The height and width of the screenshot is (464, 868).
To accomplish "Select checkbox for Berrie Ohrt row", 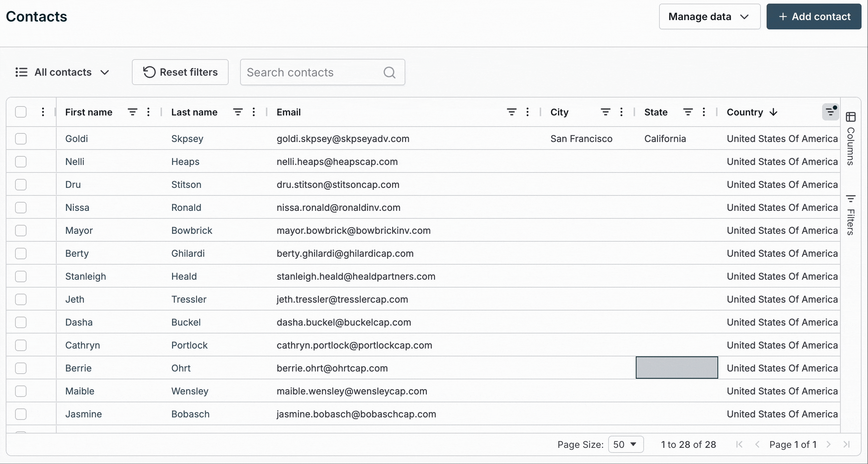I will pyautogui.click(x=21, y=368).
